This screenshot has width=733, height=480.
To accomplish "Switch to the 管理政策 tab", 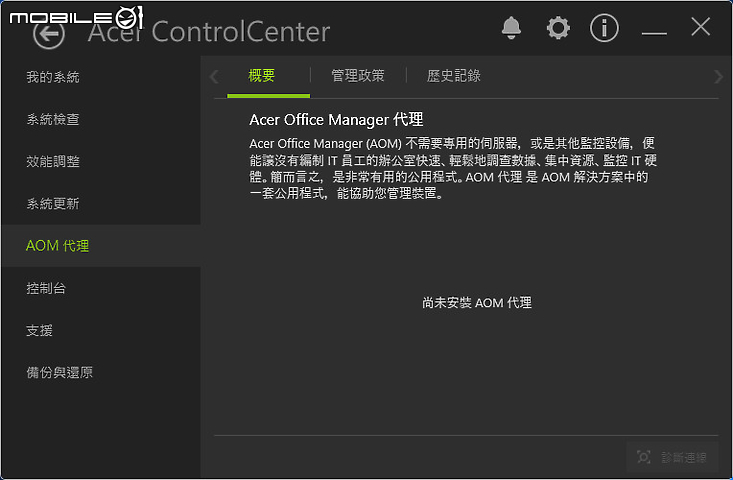I will [x=358, y=76].
